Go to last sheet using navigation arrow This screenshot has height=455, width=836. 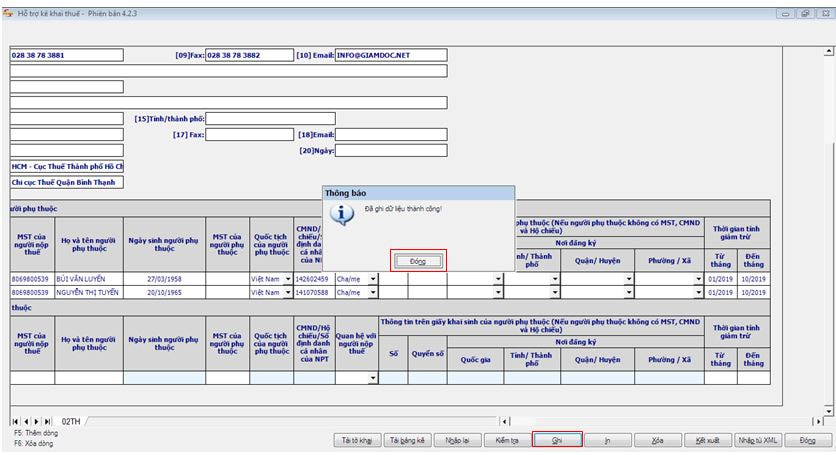(46, 423)
